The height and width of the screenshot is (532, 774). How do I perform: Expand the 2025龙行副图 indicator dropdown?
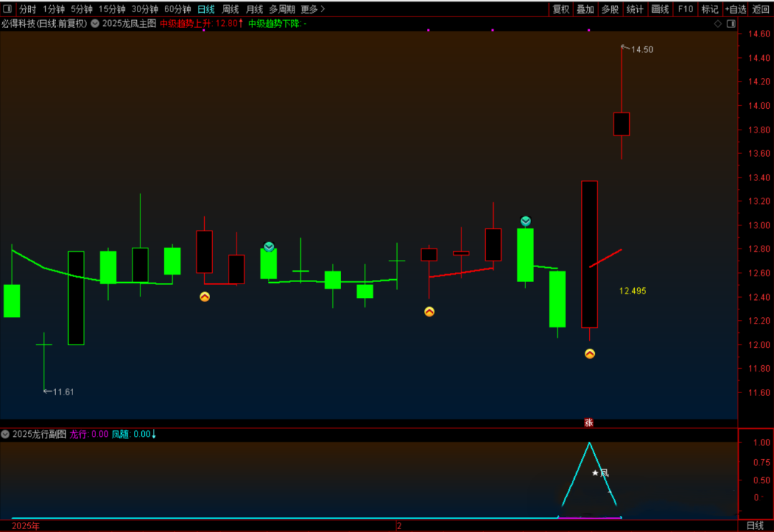pos(6,434)
